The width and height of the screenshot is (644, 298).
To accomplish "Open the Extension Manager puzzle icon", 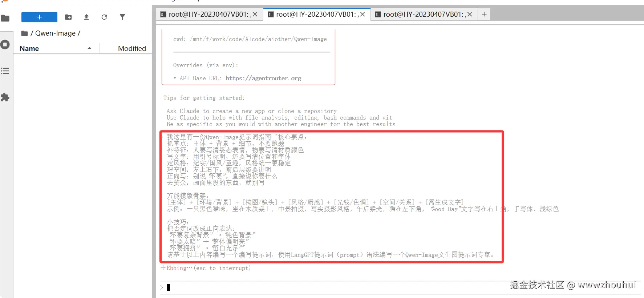I will [x=5, y=97].
